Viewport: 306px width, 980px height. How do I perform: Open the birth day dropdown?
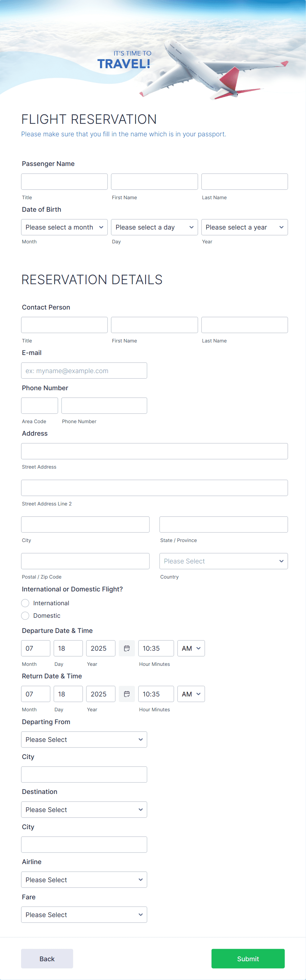click(154, 227)
